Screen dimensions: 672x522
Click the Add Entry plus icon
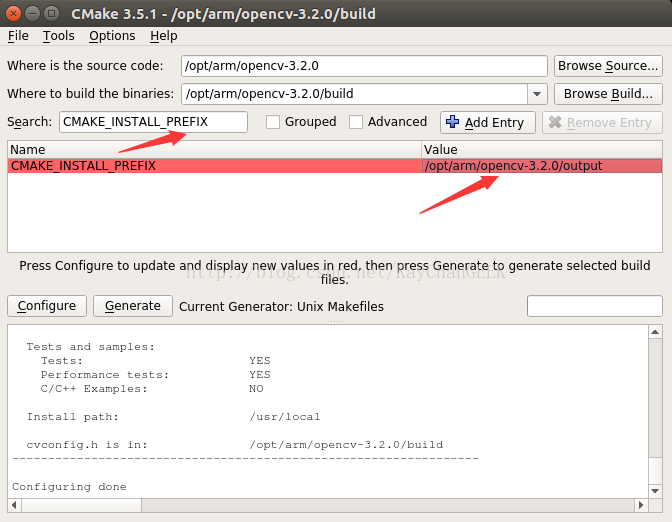pos(452,122)
